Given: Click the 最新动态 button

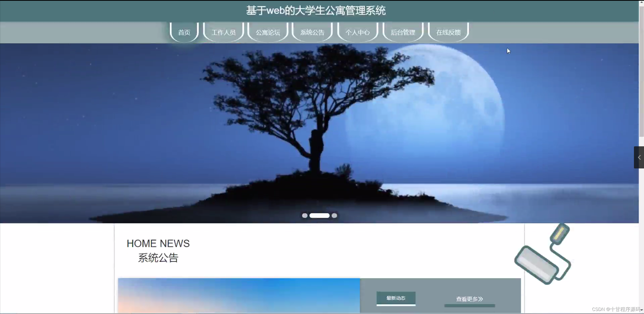Looking at the screenshot, I should point(396,298).
